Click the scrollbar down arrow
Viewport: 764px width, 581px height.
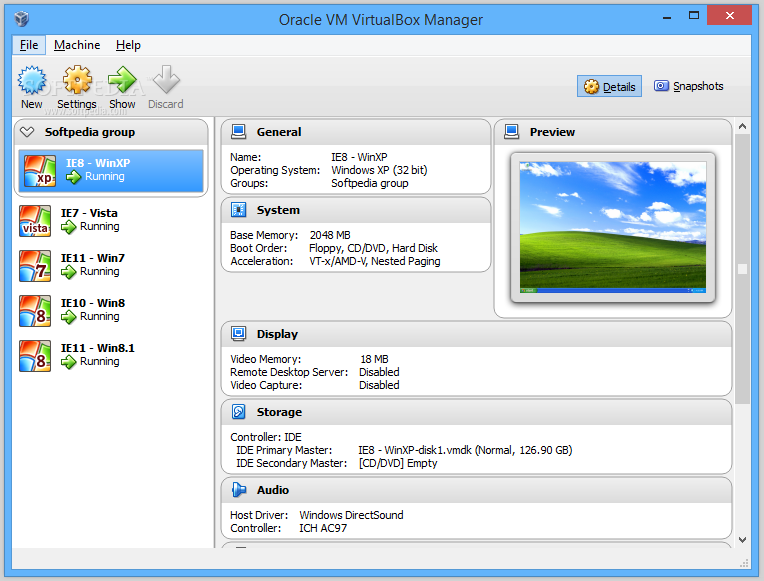[742, 540]
